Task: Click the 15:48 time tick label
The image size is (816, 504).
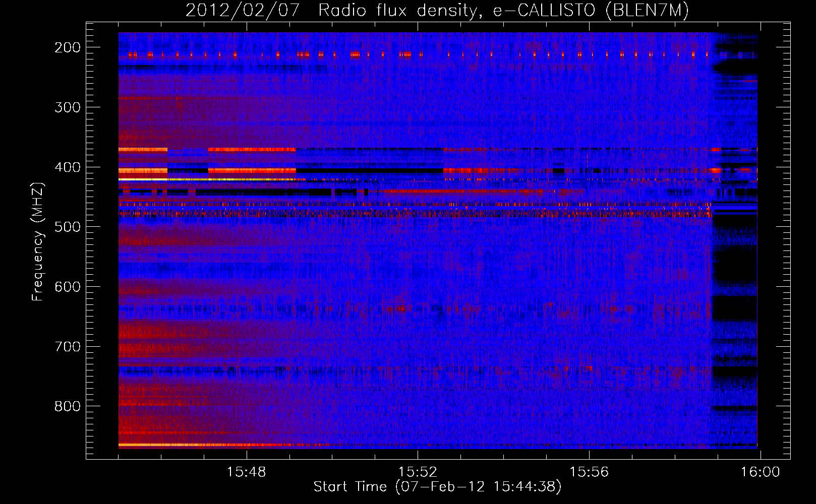Action: (x=247, y=472)
